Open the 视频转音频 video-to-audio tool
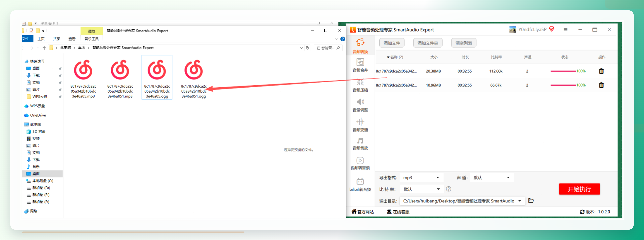The width and height of the screenshot is (644, 240). (360, 163)
